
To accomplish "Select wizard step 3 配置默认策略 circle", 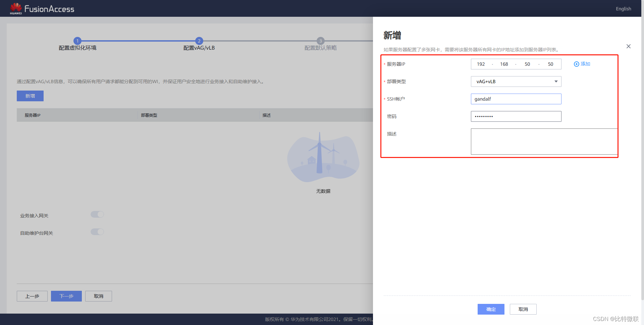I will (x=320, y=41).
